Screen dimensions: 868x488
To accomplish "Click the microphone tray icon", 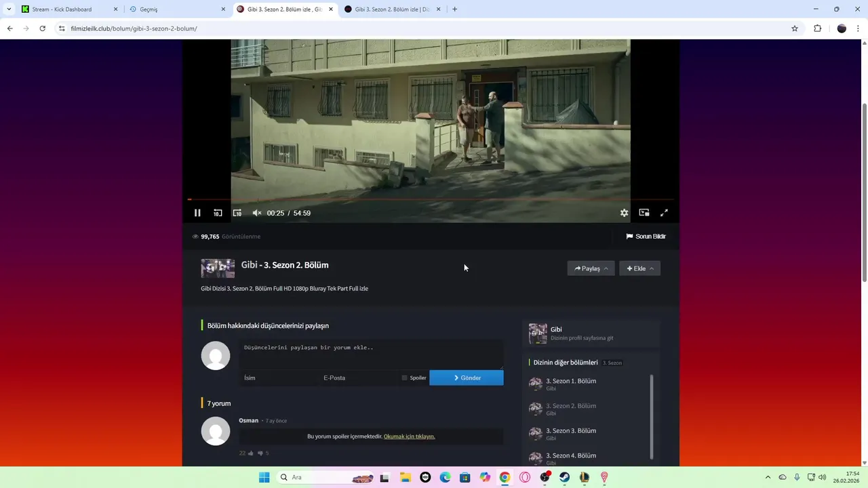I will point(797,477).
